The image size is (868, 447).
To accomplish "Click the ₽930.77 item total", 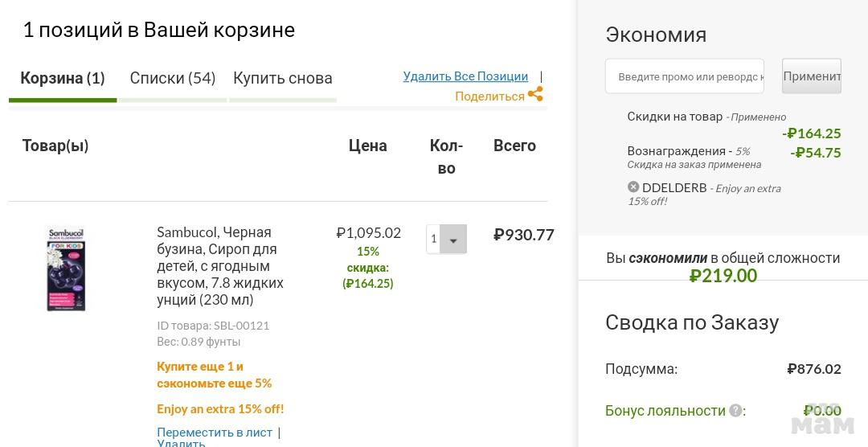I will [x=523, y=235].
